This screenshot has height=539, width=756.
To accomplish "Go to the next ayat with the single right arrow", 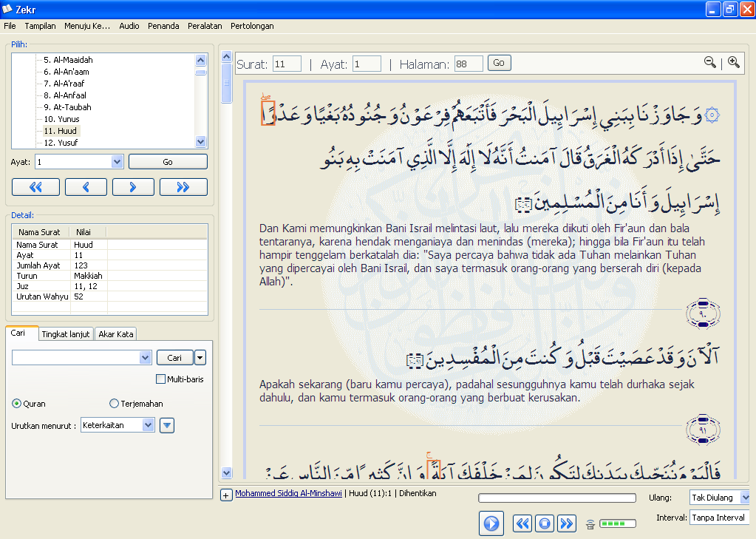I will coord(133,187).
